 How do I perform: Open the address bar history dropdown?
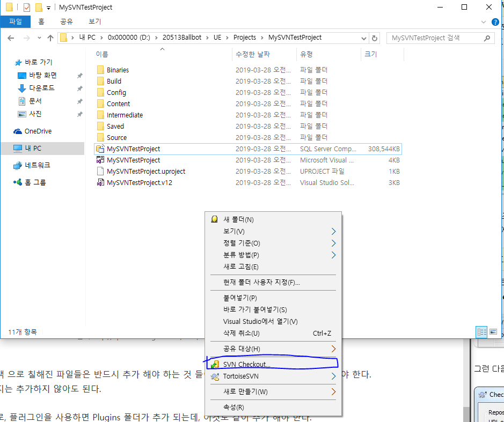(364, 38)
